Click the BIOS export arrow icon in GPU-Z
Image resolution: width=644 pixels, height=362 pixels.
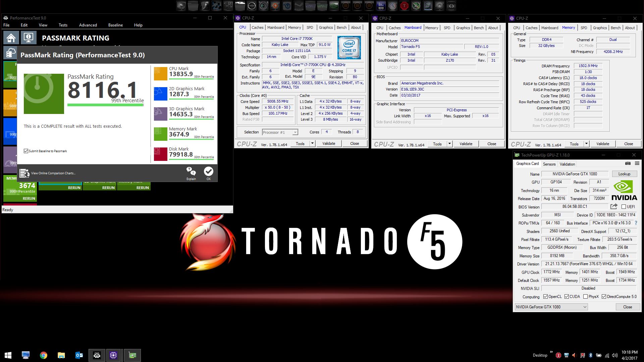[x=614, y=206]
